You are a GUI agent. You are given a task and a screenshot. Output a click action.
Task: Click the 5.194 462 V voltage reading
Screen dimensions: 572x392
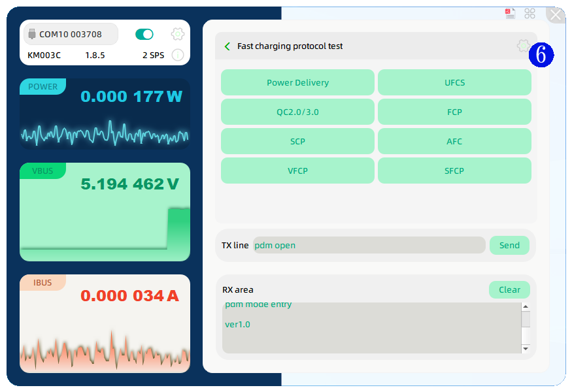pos(130,184)
